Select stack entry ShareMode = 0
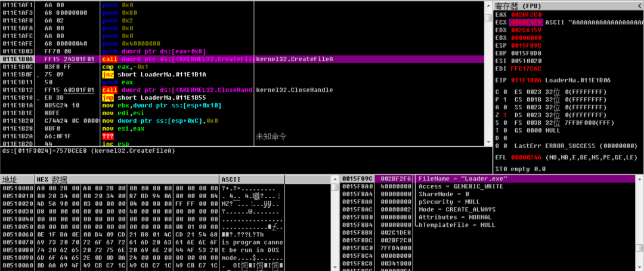Screen dimensions: 644x271 coord(444,194)
